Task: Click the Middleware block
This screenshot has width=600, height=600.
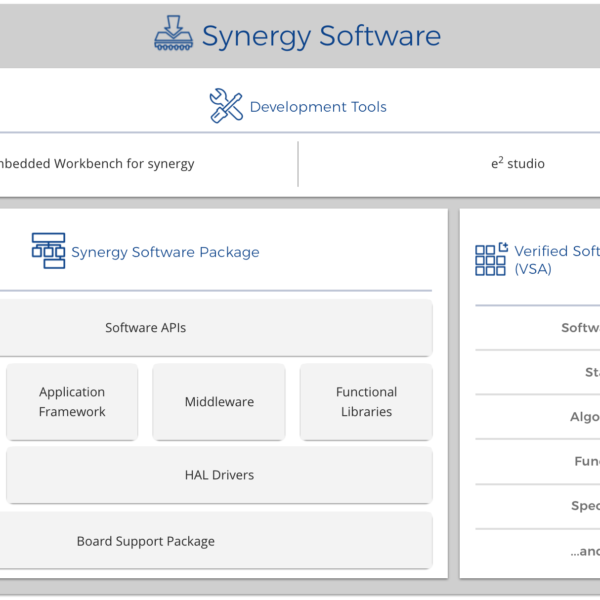Action: coord(219,402)
